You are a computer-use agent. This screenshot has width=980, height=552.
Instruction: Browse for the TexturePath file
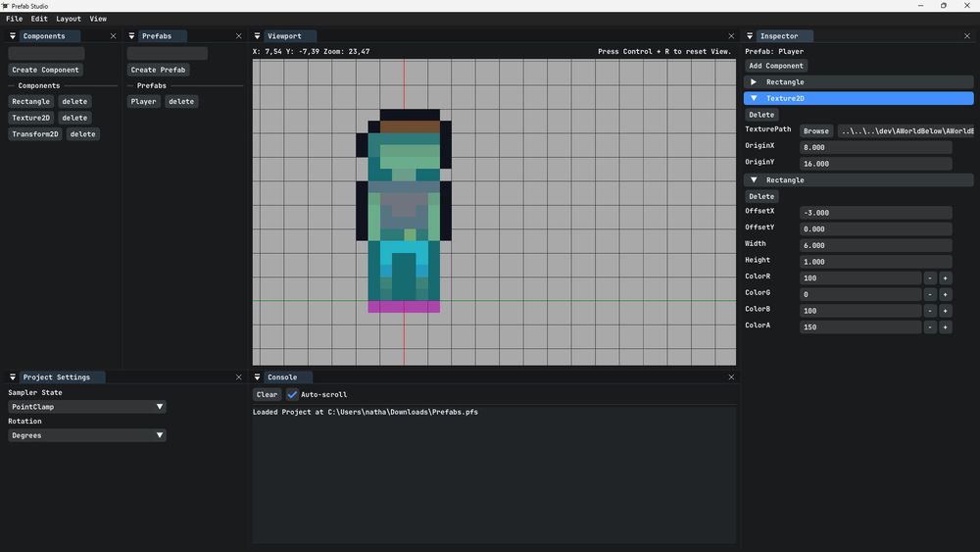click(x=816, y=131)
